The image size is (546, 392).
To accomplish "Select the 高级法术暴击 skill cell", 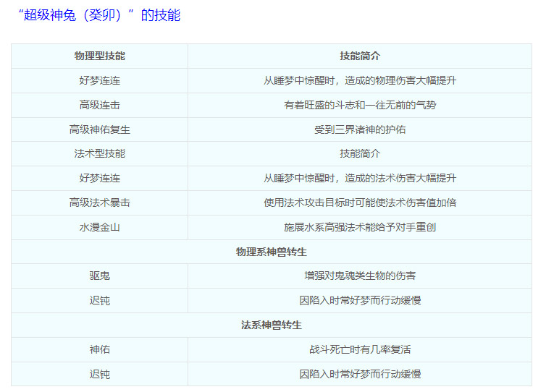I will click(100, 203).
